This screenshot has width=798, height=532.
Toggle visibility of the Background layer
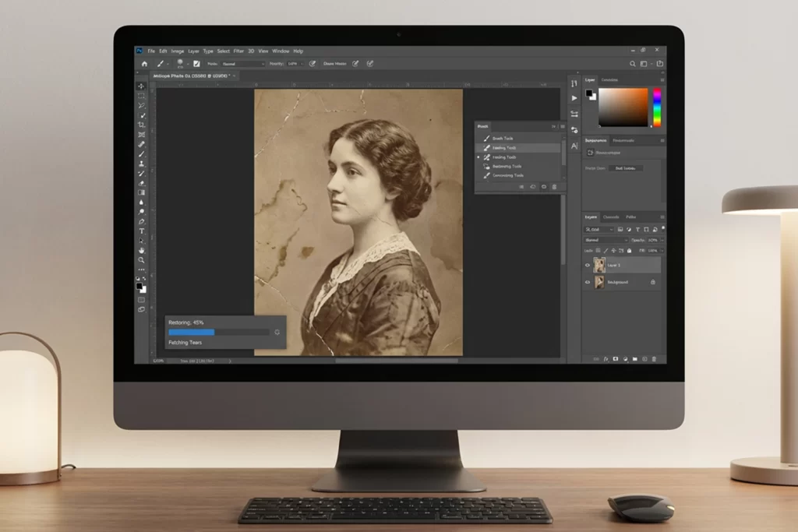pos(588,282)
